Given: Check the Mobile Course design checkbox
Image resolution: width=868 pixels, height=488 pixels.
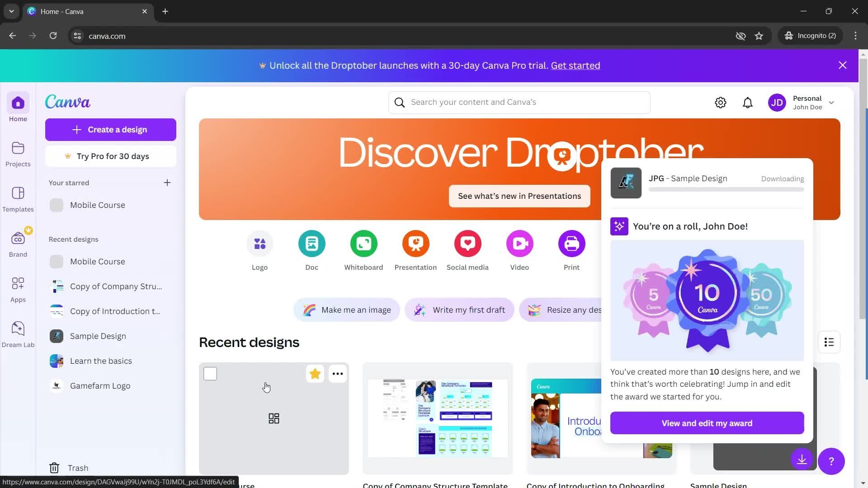Looking at the screenshot, I should (210, 374).
